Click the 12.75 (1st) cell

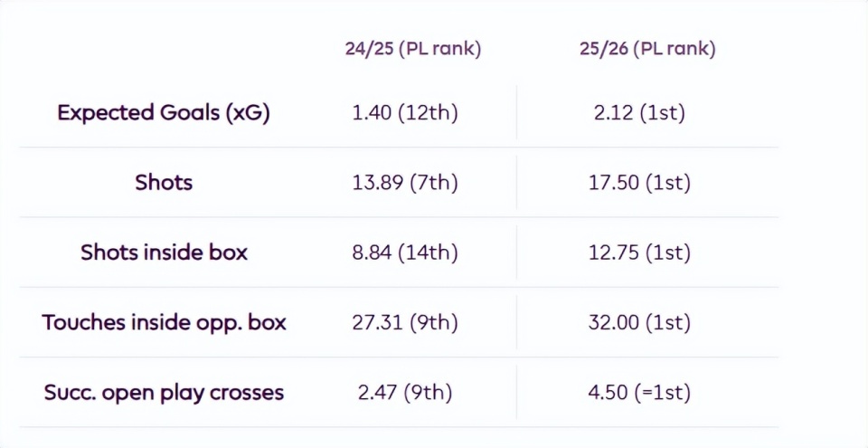pyautogui.click(x=638, y=253)
